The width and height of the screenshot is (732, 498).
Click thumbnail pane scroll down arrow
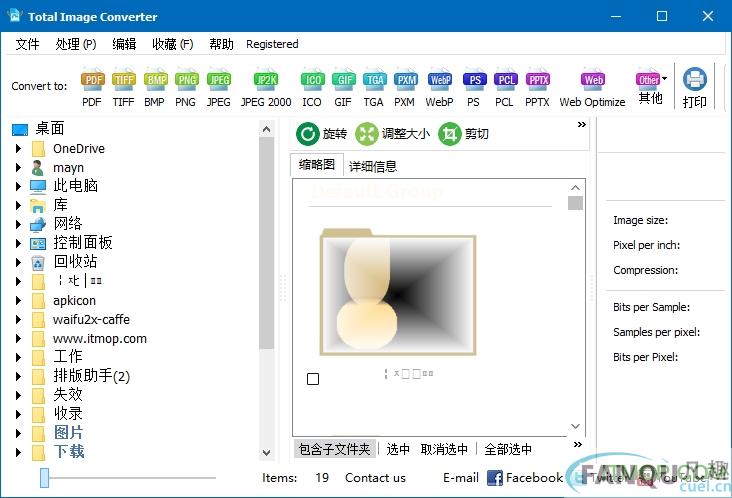(576, 426)
